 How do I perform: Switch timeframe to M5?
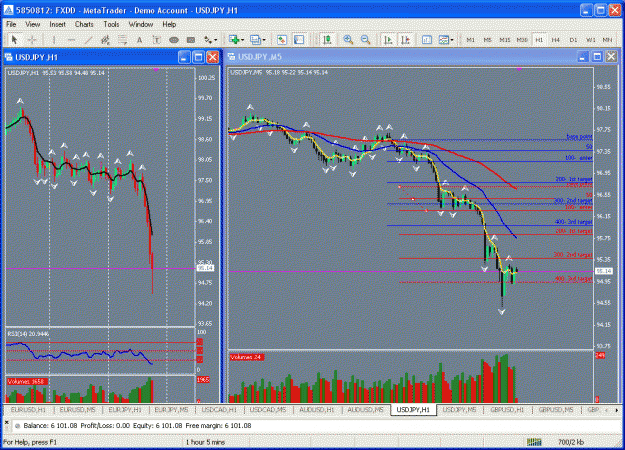pyautogui.click(x=487, y=40)
